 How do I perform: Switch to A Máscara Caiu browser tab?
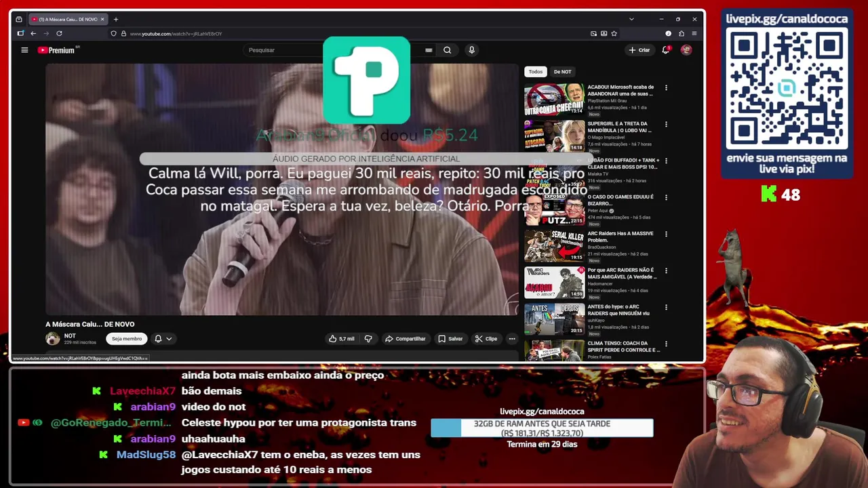68,19
